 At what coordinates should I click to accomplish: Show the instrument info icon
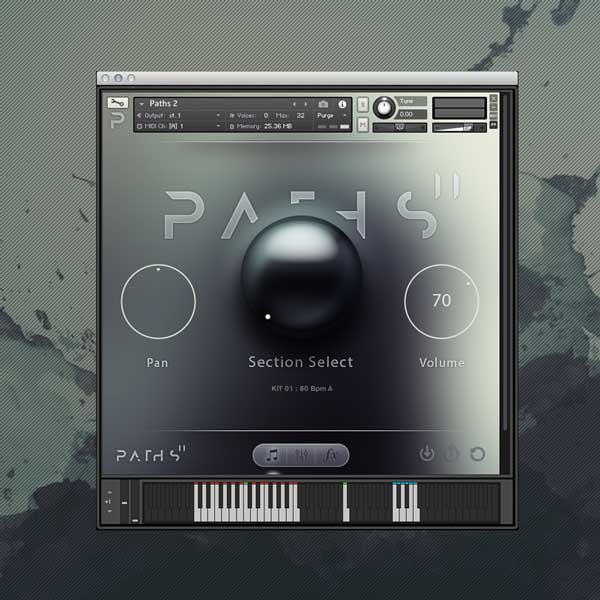(x=342, y=103)
